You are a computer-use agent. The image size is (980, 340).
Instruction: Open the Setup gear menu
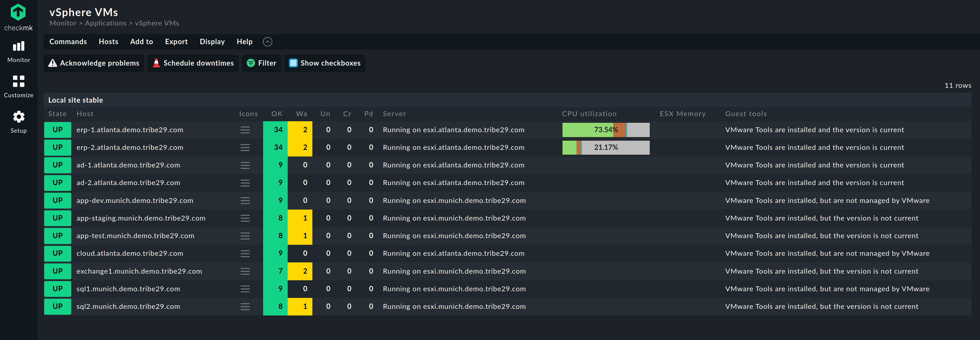(x=19, y=122)
